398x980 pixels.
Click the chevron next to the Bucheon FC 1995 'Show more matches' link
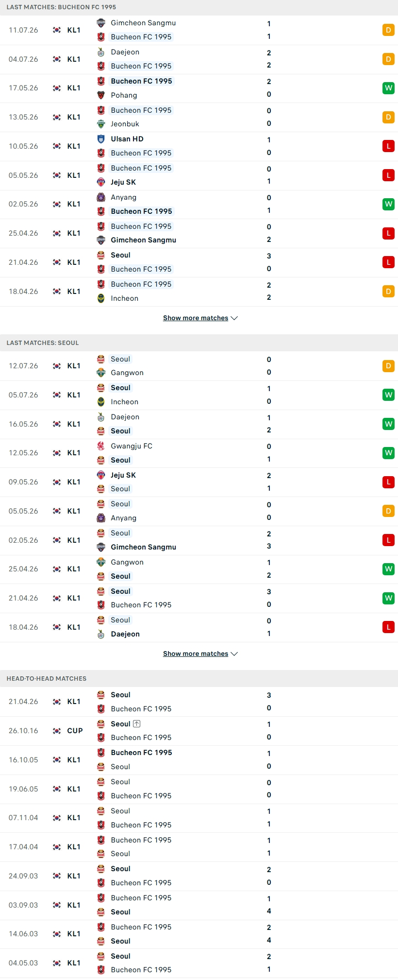[234, 318]
